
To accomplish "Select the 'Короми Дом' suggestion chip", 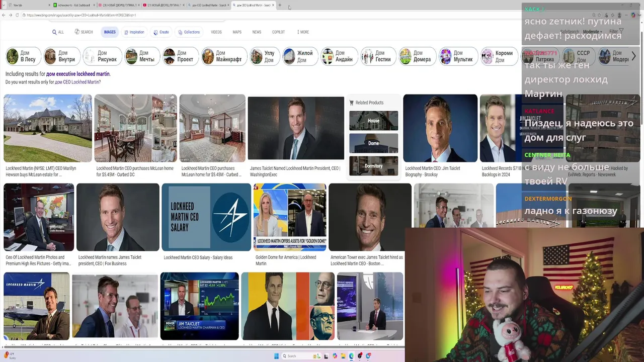I will coord(499,56).
